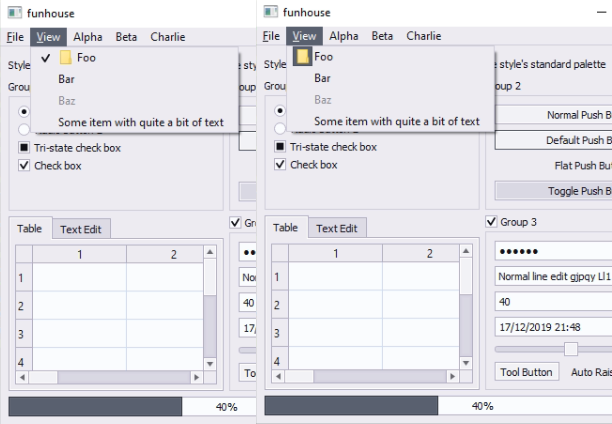Toggle the Toggle Push Button in right window
Image resolution: width=612 pixels, height=424 pixels.
tap(553, 191)
